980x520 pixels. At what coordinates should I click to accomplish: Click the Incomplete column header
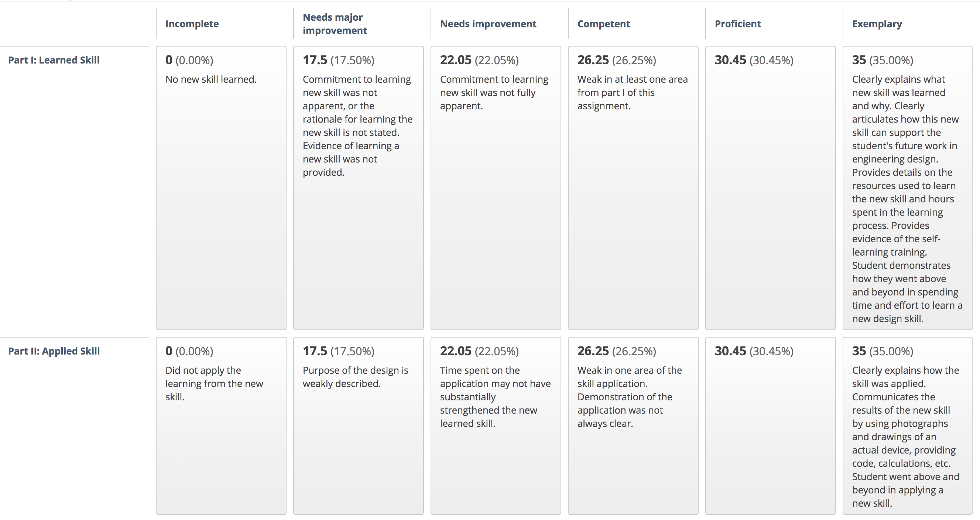192,24
